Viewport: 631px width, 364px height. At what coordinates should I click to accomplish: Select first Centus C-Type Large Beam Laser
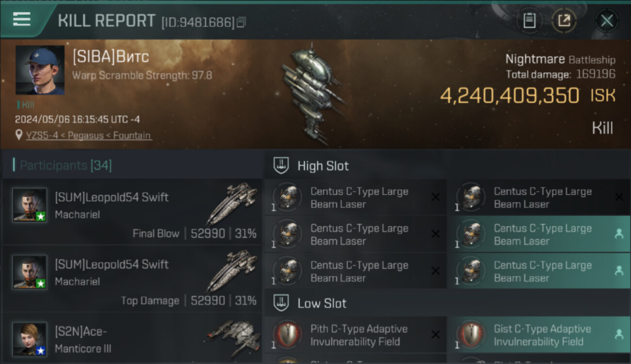tap(355, 198)
